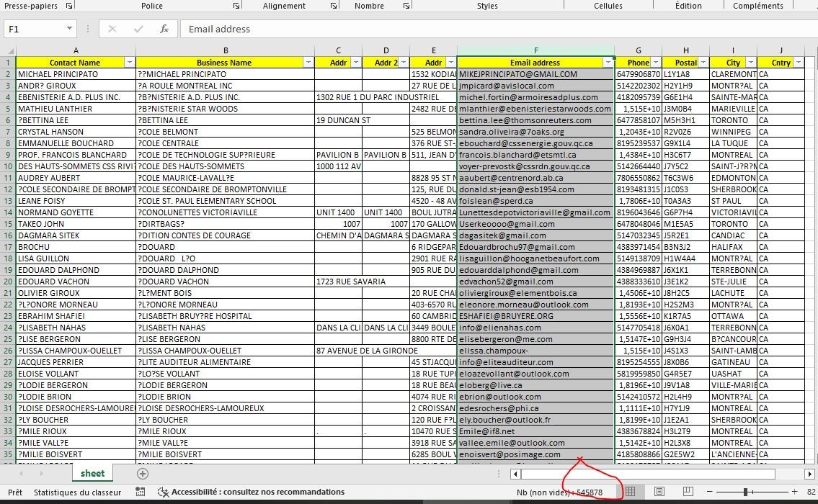Select postal code cell G6E1H4

[686, 97]
